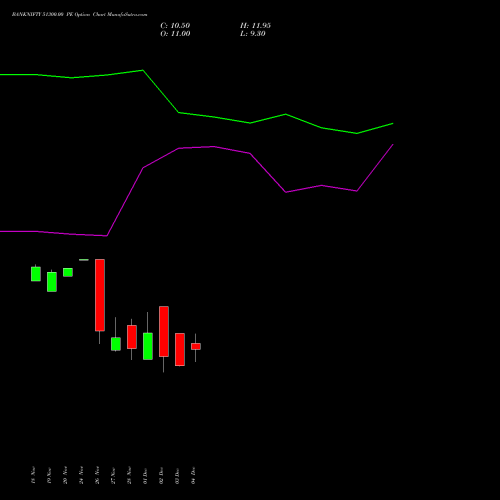Select the green candlestick above 18 Nov
Screen dimensions: 500x500
pyautogui.click(x=36, y=274)
